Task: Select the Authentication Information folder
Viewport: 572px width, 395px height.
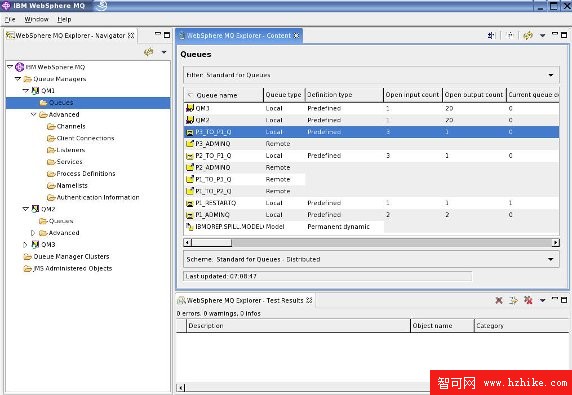Action: [93, 197]
